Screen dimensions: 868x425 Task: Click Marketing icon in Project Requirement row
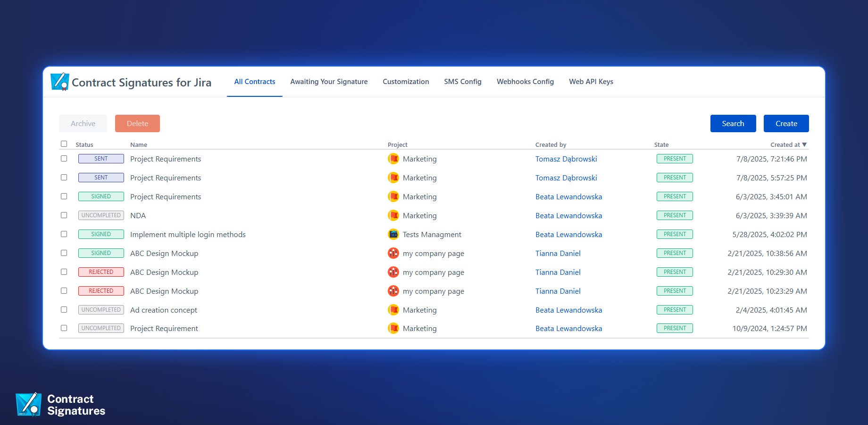coord(393,328)
